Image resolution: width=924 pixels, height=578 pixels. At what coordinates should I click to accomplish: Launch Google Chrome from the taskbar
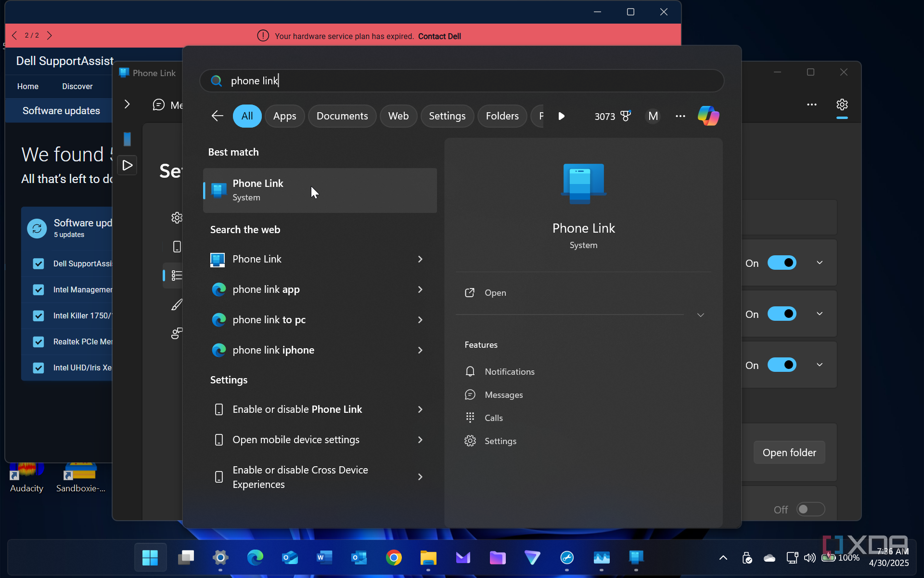(x=394, y=557)
